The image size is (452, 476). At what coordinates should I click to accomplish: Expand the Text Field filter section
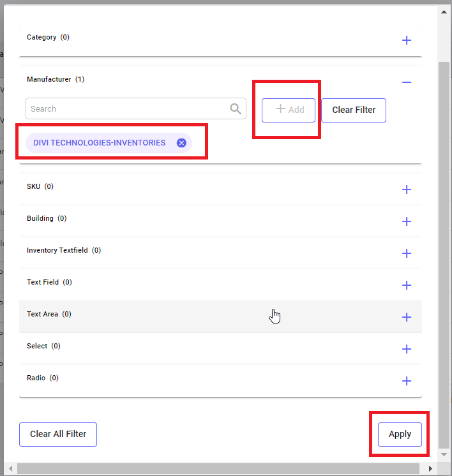(407, 285)
